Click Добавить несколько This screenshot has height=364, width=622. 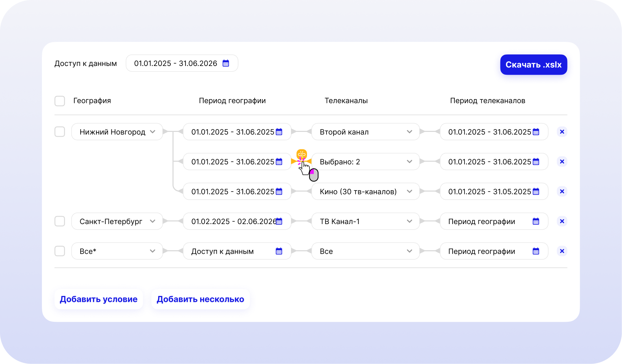pyautogui.click(x=200, y=299)
